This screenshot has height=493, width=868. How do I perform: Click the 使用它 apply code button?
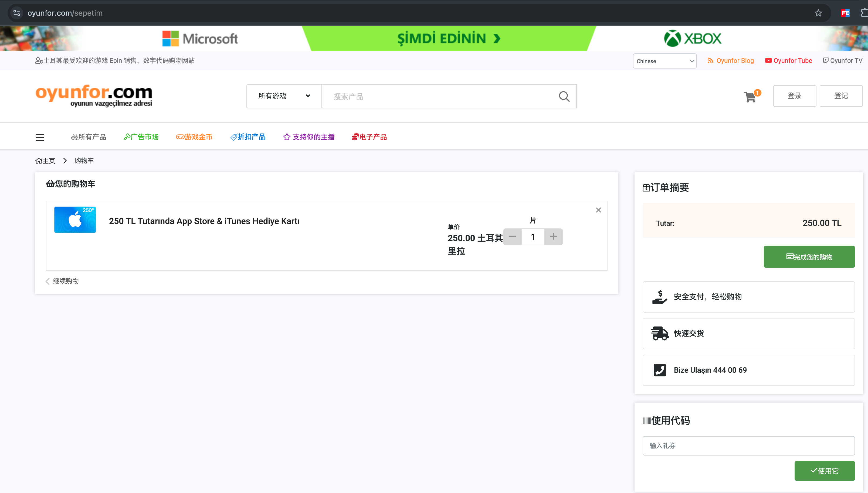(824, 471)
